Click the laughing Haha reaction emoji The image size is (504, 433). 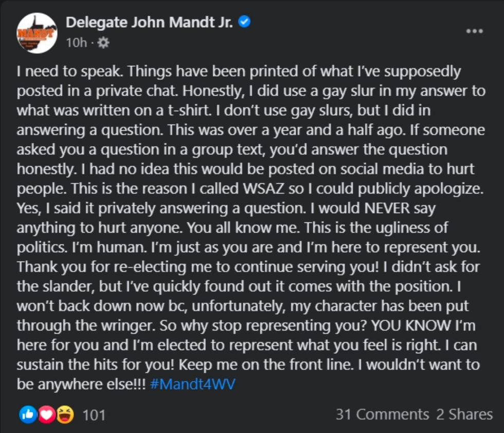(65, 414)
